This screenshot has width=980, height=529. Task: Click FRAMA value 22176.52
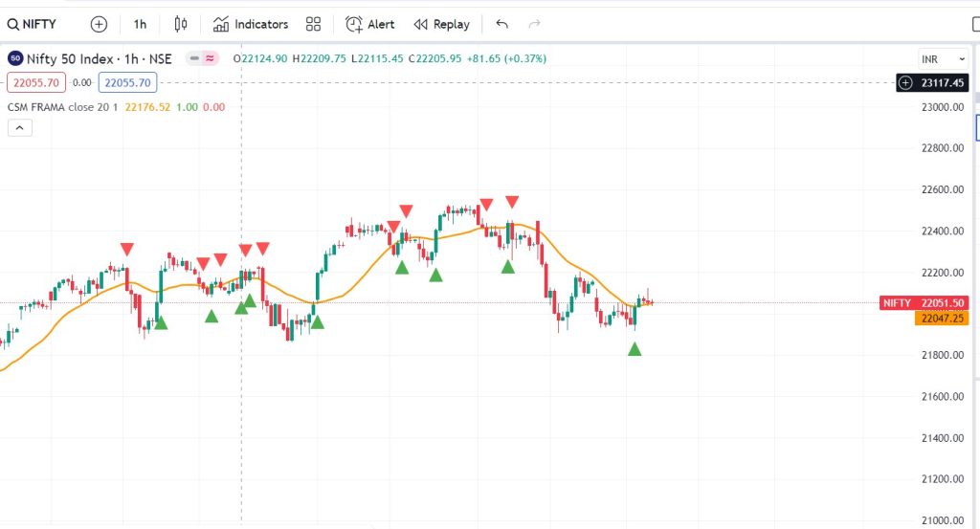click(147, 107)
